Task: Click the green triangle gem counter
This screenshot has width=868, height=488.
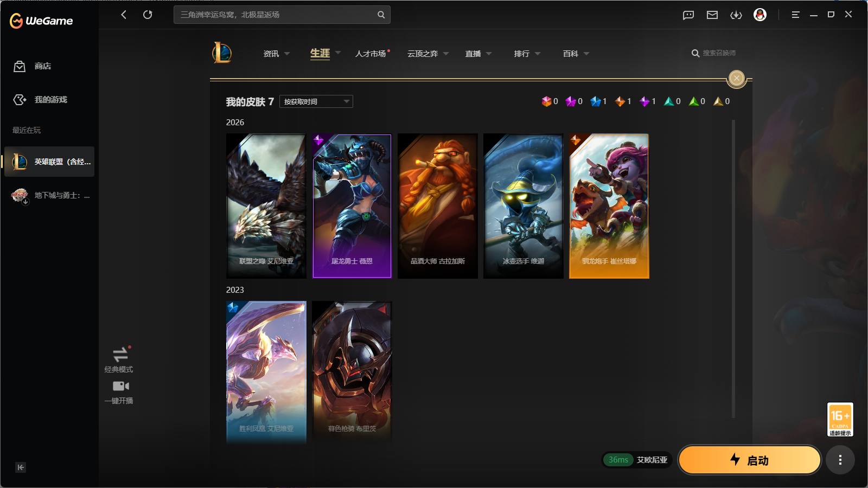Action: coord(697,101)
